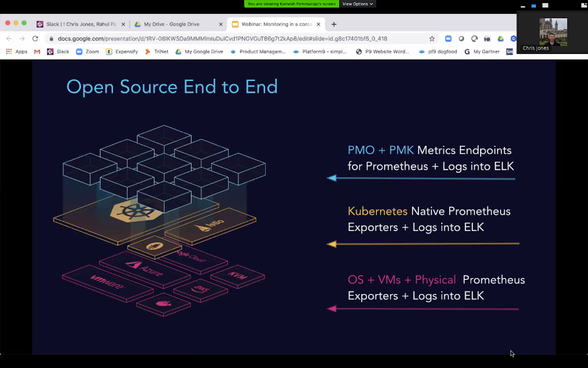Image resolution: width=588 pixels, height=368 pixels.
Task: Click the circular arrow extension icon in toolbar
Action: 474,38
